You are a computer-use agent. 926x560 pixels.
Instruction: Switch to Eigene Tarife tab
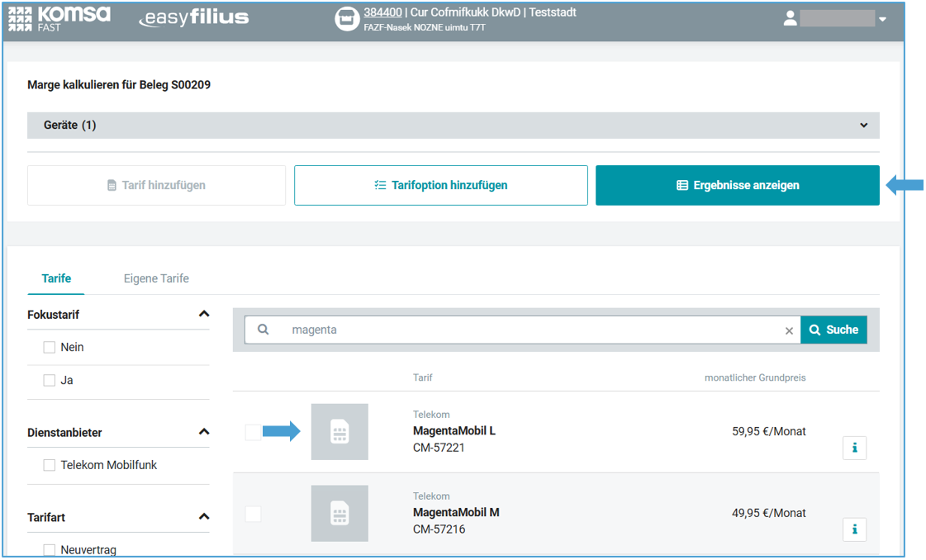(x=156, y=278)
